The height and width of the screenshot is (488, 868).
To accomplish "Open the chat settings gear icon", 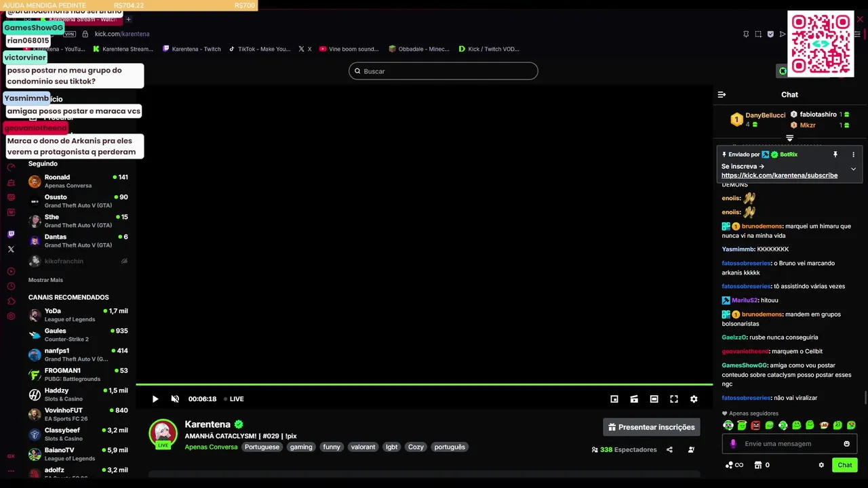I will pyautogui.click(x=821, y=465).
